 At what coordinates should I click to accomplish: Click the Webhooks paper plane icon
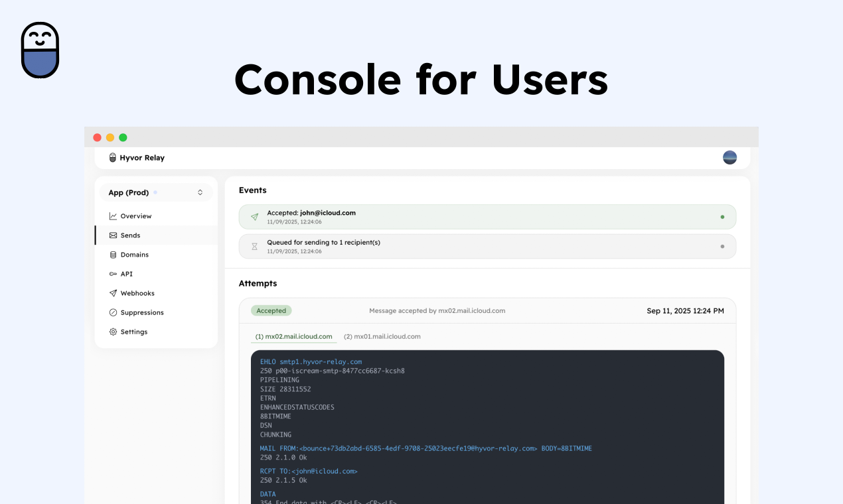point(113,293)
